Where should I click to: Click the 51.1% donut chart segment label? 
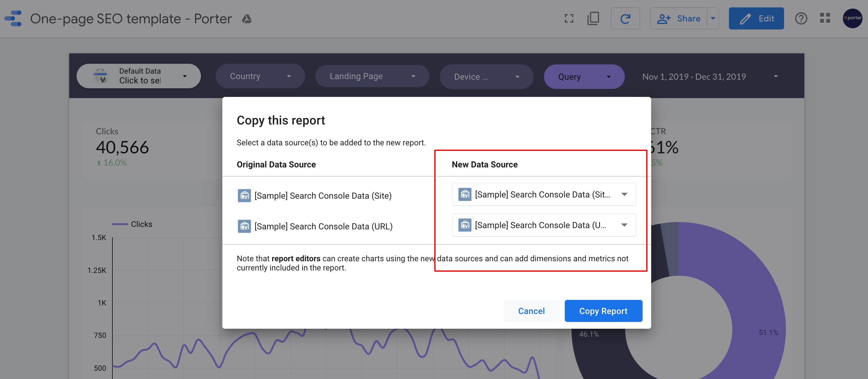click(768, 332)
